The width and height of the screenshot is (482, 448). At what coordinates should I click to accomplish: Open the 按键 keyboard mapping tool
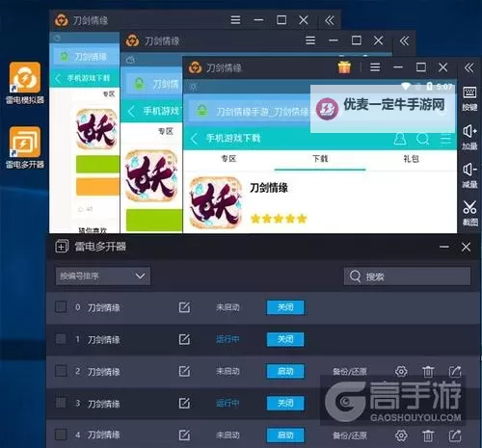(469, 98)
